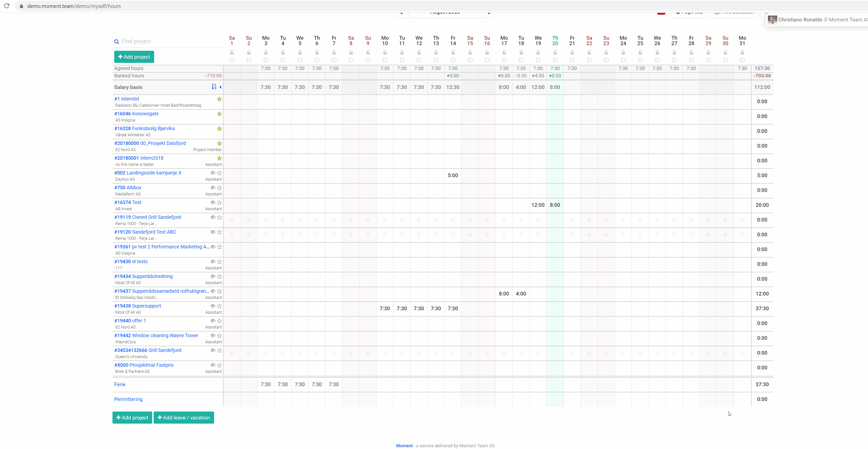Open the Permittering leave link
868x449 pixels.
click(128, 399)
